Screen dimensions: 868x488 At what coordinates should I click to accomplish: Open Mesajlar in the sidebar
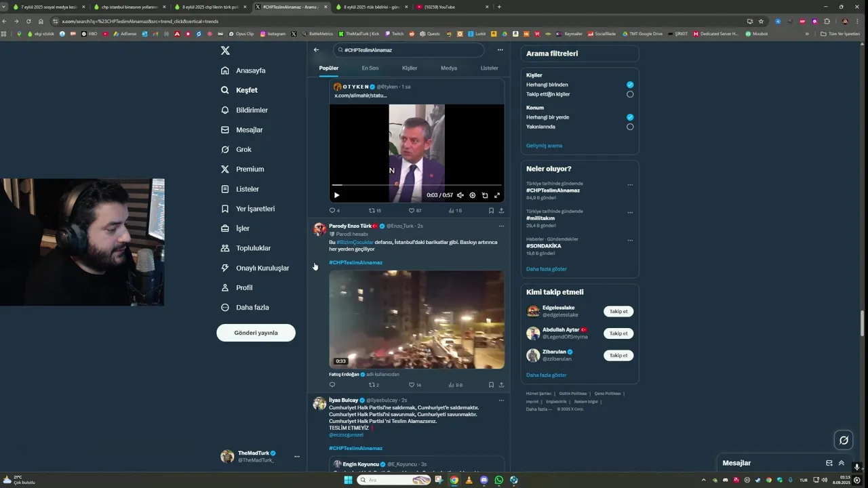click(x=241, y=129)
